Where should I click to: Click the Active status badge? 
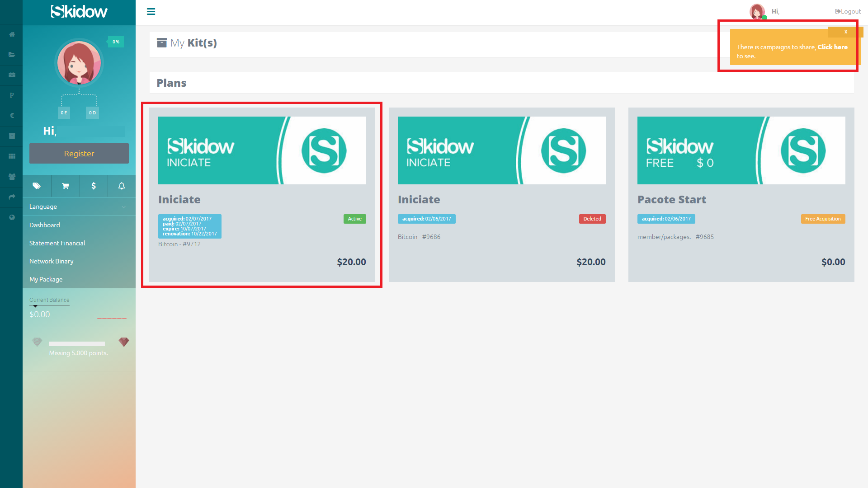tap(355, 219)
